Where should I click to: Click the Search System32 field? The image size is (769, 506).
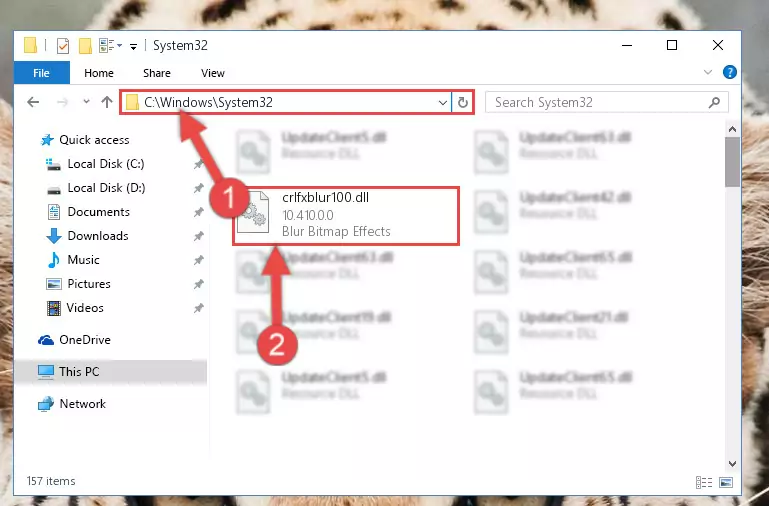[607, 102]
